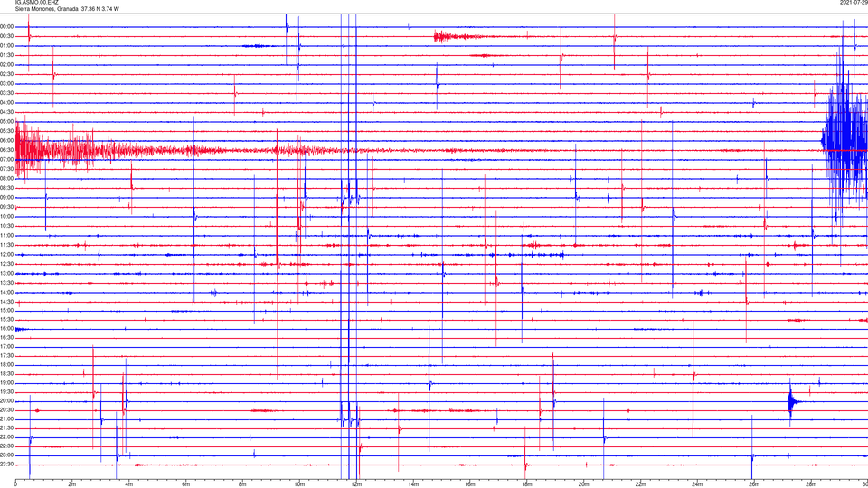Select the 11:30 time row label
This screenshot has height=488, width=868.
pyautogui.click(x=6, y=245)
